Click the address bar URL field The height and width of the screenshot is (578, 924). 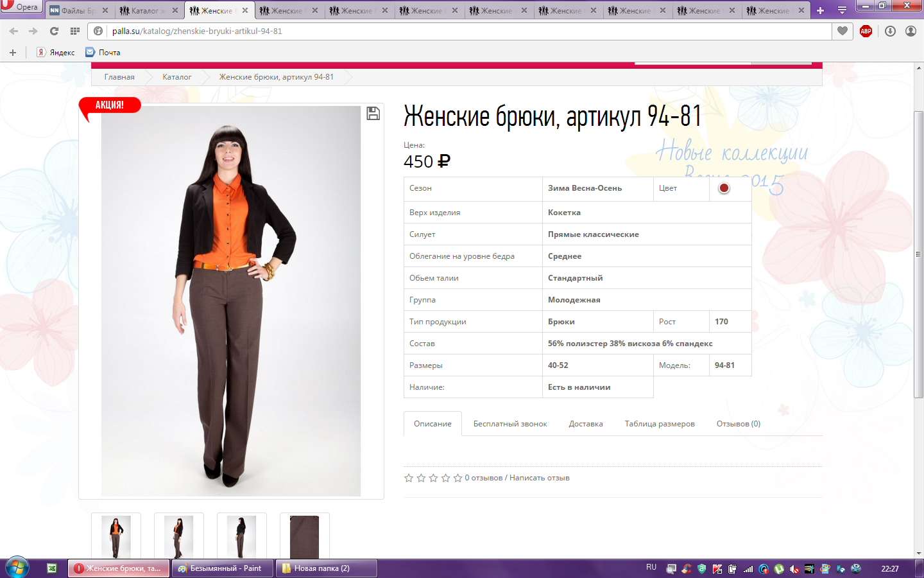(449, 31)
